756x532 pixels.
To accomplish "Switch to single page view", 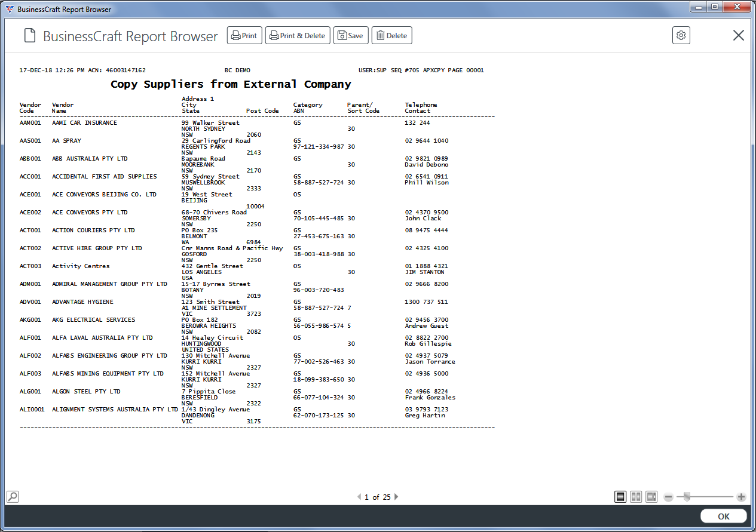I will [620, 497].
